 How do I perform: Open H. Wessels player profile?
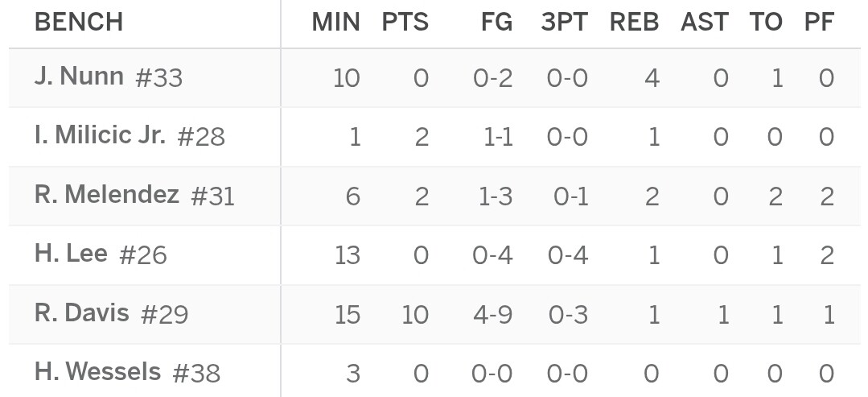(98, 371)
